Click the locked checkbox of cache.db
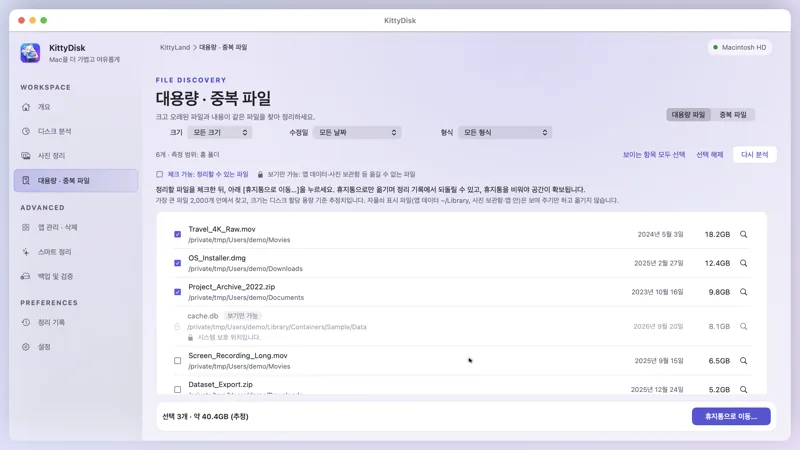This screenshot has width=800, height=450. click(177, 327)
